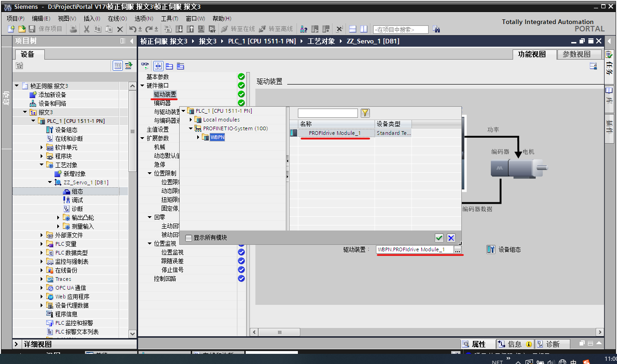This screenshot has width=617, height=364.
Task: Expand the Traces tree node
Action: coord(42,279)
